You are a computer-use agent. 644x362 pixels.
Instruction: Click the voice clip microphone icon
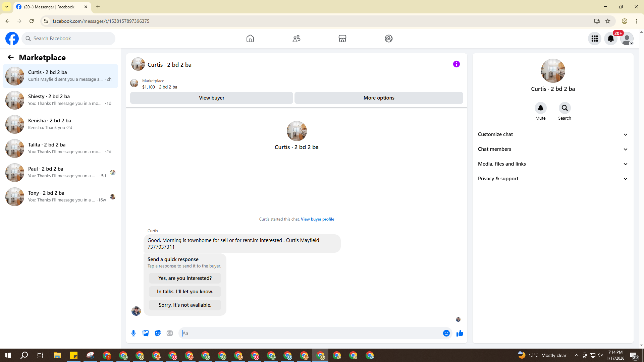[133, 333]
